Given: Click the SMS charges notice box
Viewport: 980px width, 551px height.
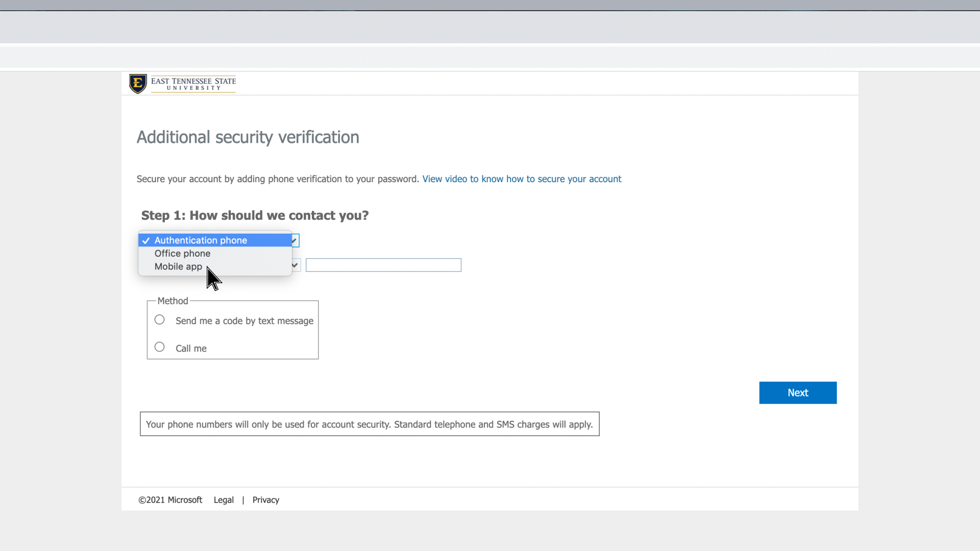Looking at the screenshot, I should (x=370, y=424).
